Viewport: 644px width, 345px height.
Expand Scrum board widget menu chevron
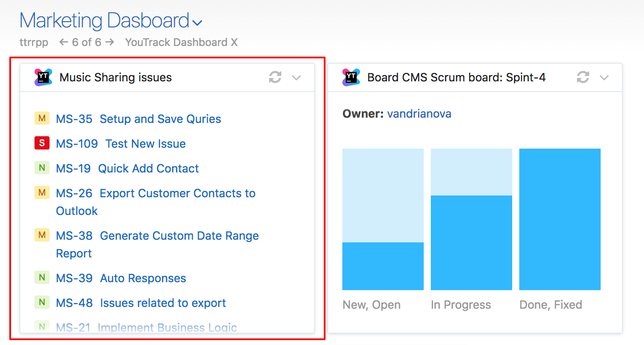pyautogui.click(x=604, y=78)
